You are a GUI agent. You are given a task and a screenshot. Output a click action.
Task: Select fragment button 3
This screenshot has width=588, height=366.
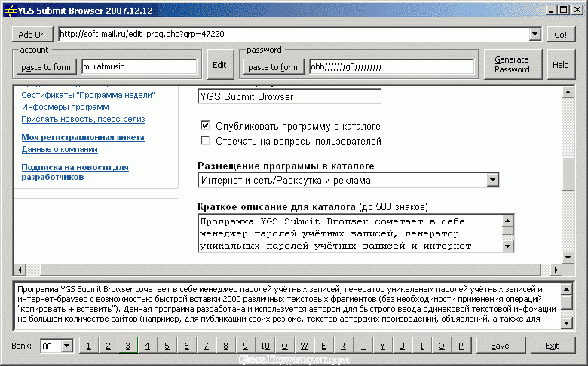tap(128, 346)
